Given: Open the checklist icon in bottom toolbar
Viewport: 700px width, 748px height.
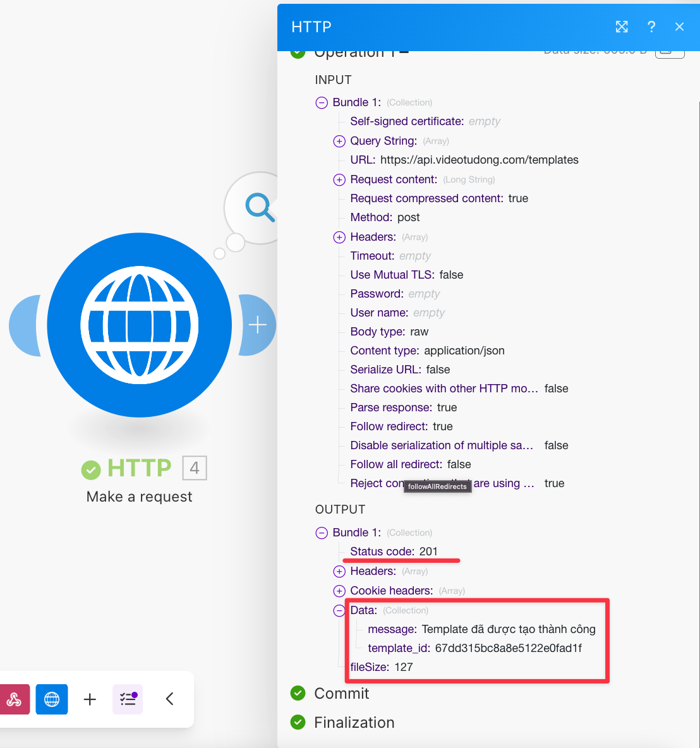Looking at the screenshot, I should pyautogui.click(x=128, y=699).
